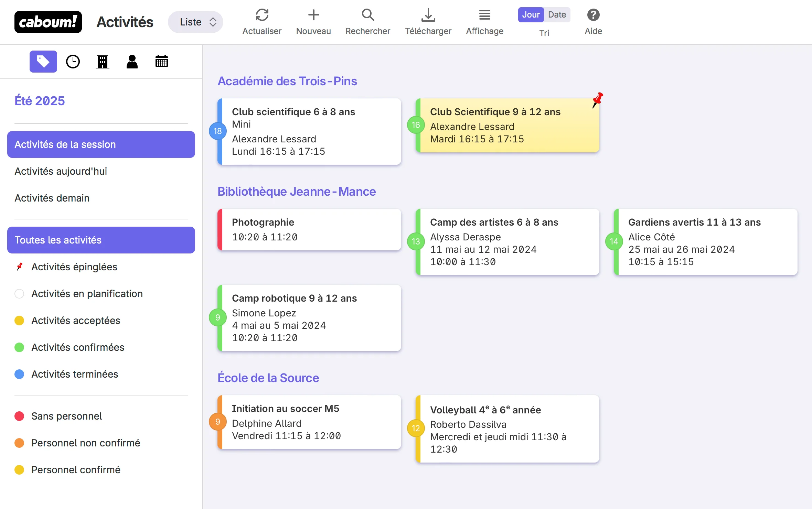Select the person filter icon in sidebar
This screenshot has width=812, height=509.
coord(132,62)
